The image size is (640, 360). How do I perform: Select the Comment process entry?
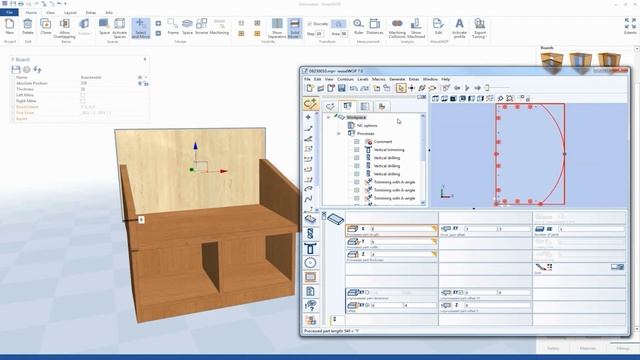pyautogui.click(x=383, y=142)
